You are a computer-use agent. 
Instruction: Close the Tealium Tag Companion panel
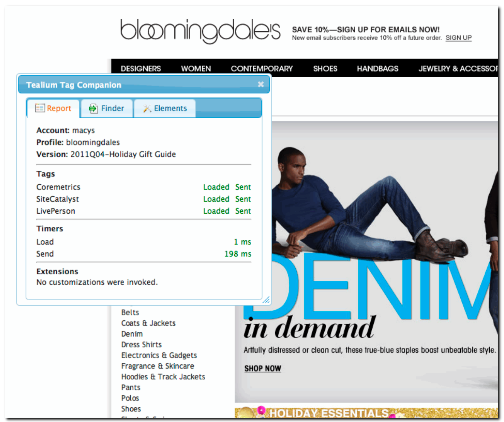(x=261, y=84)
